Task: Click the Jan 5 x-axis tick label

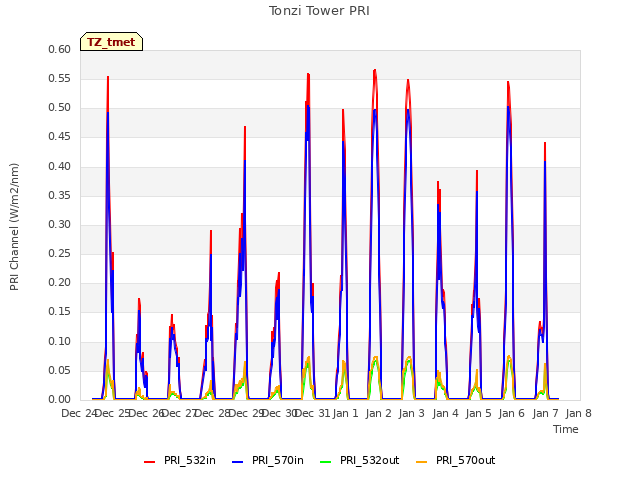Action: tap(478, 413)
